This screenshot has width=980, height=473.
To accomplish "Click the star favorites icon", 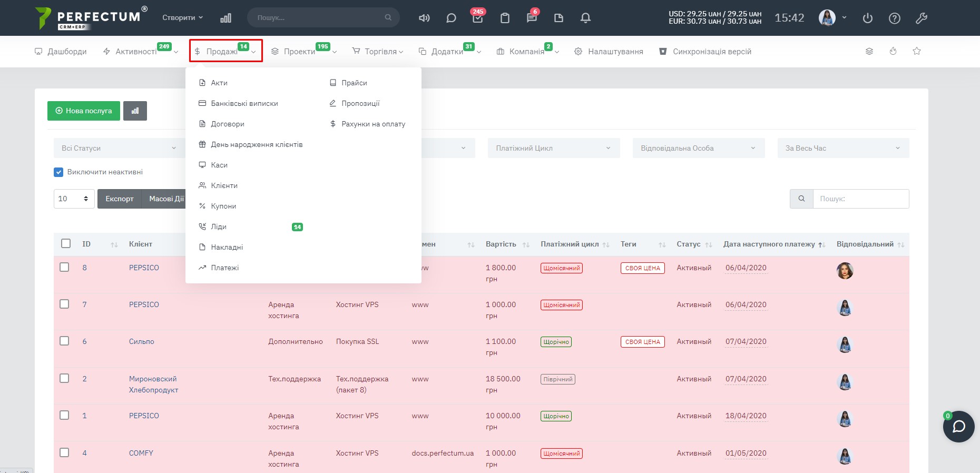I will [917, 51].
